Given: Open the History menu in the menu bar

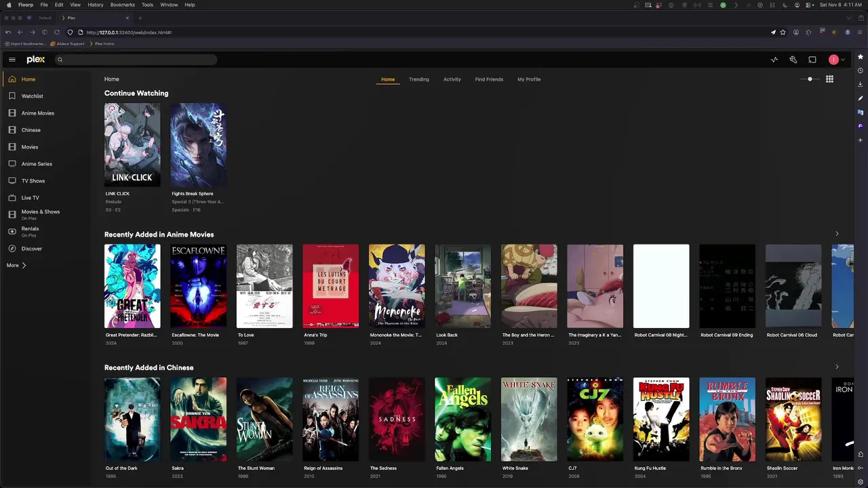Looking at the screenshot, I should pyautogui.click(x=96, y=5).
